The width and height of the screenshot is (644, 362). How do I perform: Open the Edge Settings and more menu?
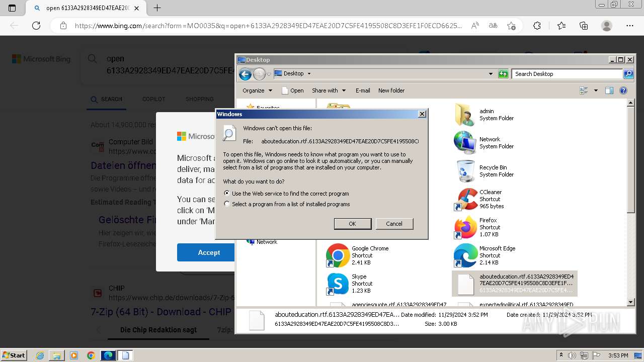[x=630, y=26]
